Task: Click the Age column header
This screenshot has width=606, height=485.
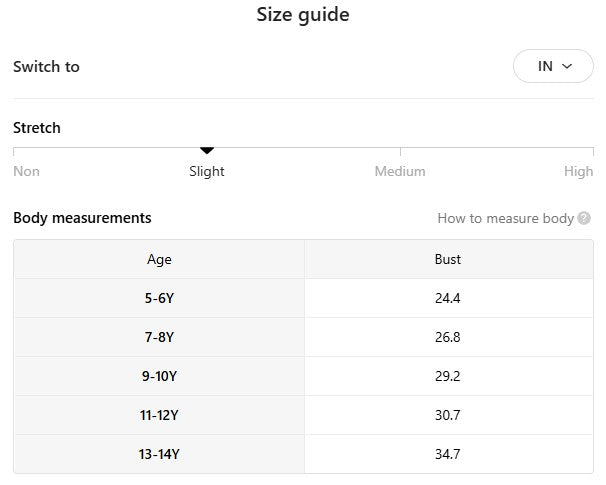Action: tap(159, 259)
